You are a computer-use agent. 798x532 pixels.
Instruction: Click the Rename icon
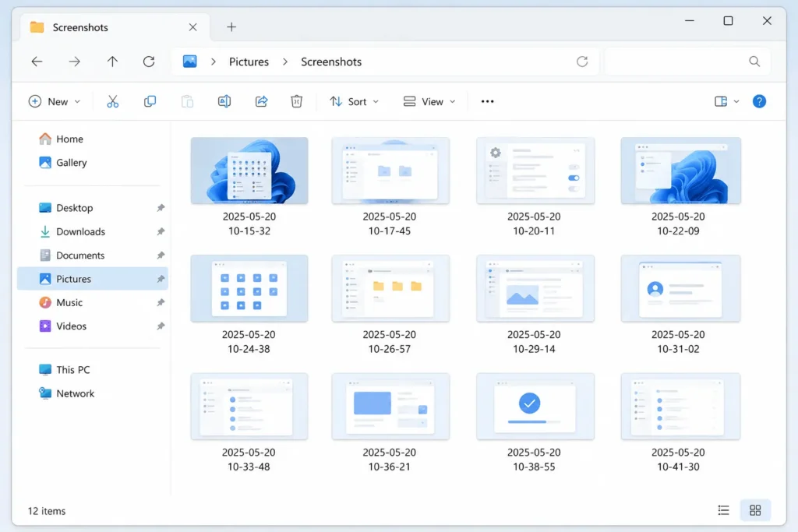click(224, 102)
